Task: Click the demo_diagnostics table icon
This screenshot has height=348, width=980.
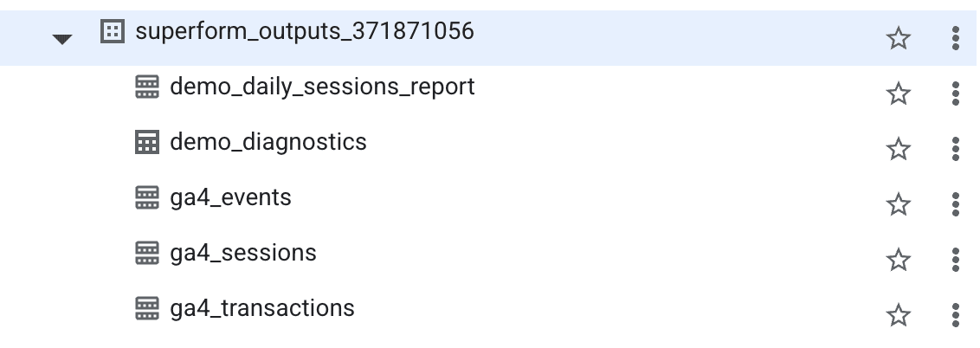Action: 148,143
